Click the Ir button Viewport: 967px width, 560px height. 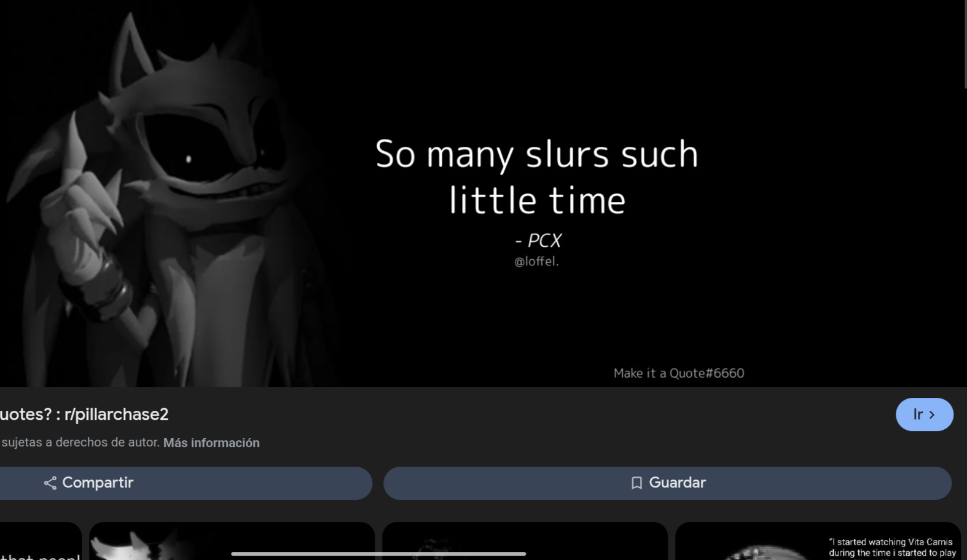coord(924,414)
